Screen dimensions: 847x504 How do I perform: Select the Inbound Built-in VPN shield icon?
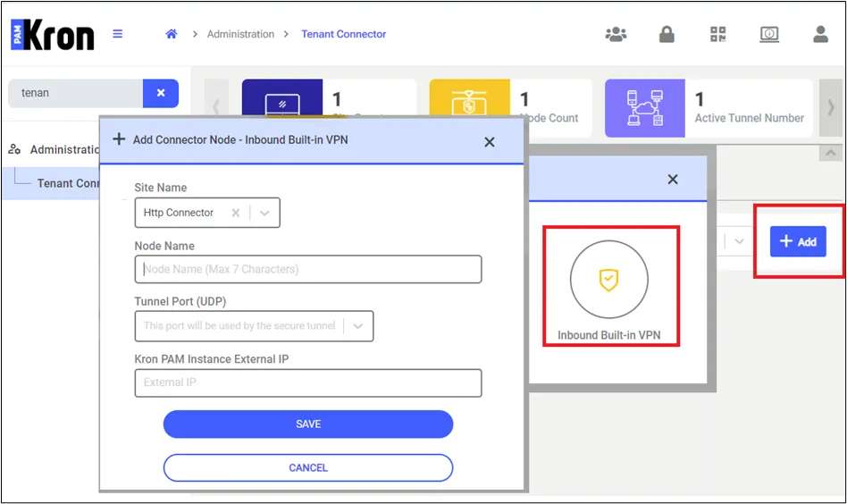pyautogui.click(x=608, y=280)
